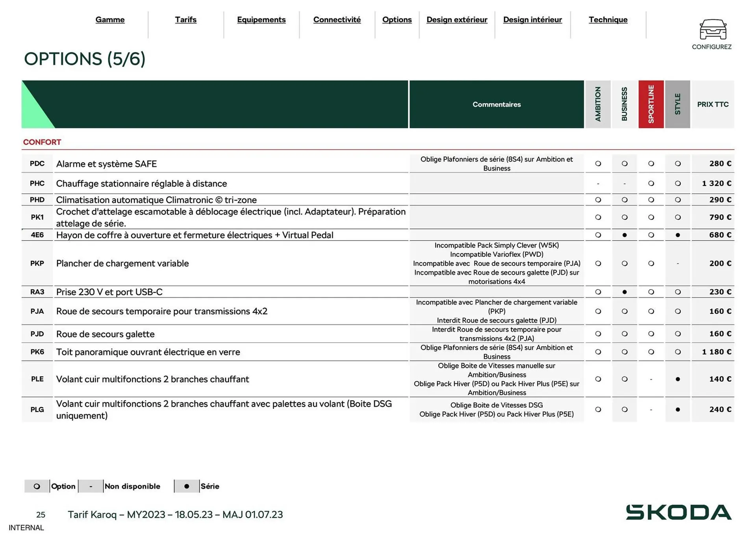
Task: Toggle Style série dot for volant chauffant PLG
Action: point(678,409)
